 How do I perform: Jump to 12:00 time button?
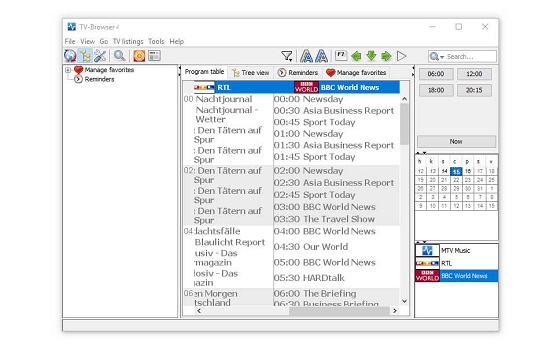tap(474, 74)
